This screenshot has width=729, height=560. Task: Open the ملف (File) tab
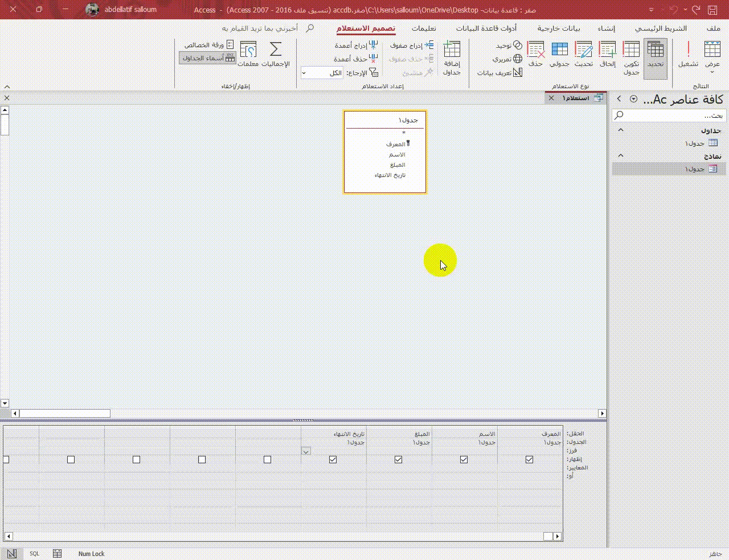click(x=713, y=28)
